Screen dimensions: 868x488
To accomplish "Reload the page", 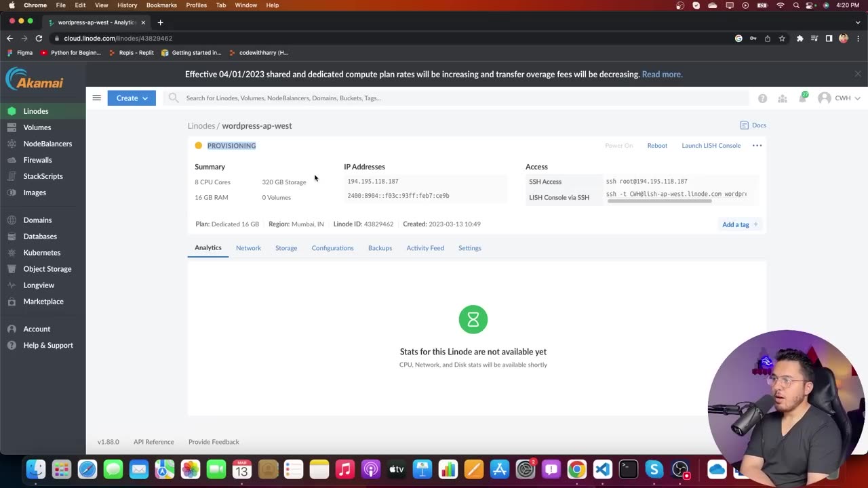I will click(39, 39).
